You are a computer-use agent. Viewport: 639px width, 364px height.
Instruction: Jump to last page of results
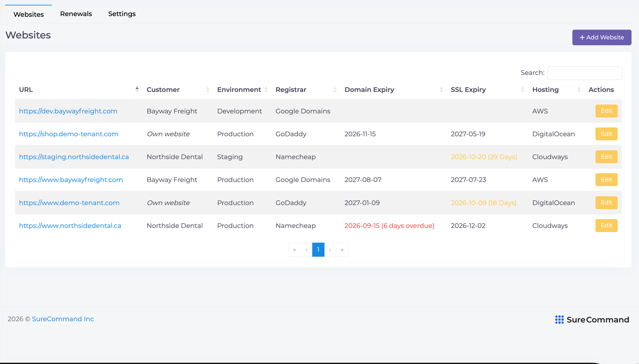pyautogui.click(x=342, y=249)
